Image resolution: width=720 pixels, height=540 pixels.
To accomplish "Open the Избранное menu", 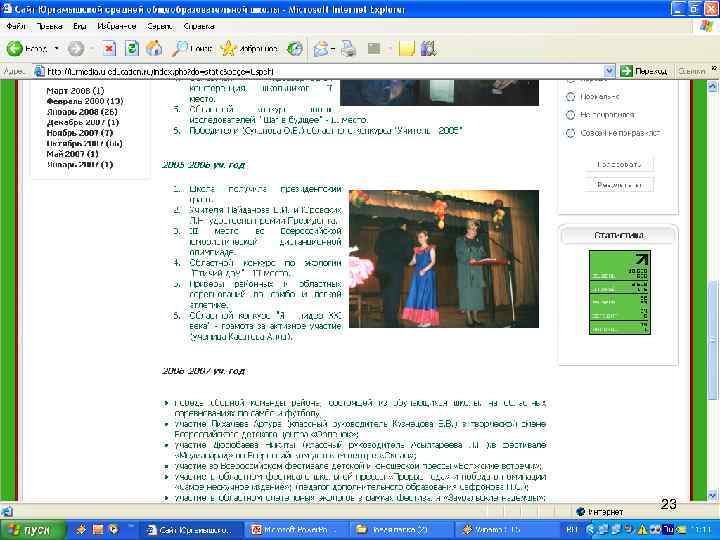I will tap(117, 26).
